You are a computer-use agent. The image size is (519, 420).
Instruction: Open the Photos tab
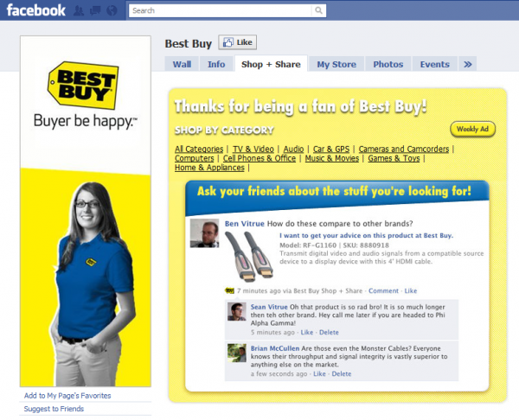coord(388,64)
